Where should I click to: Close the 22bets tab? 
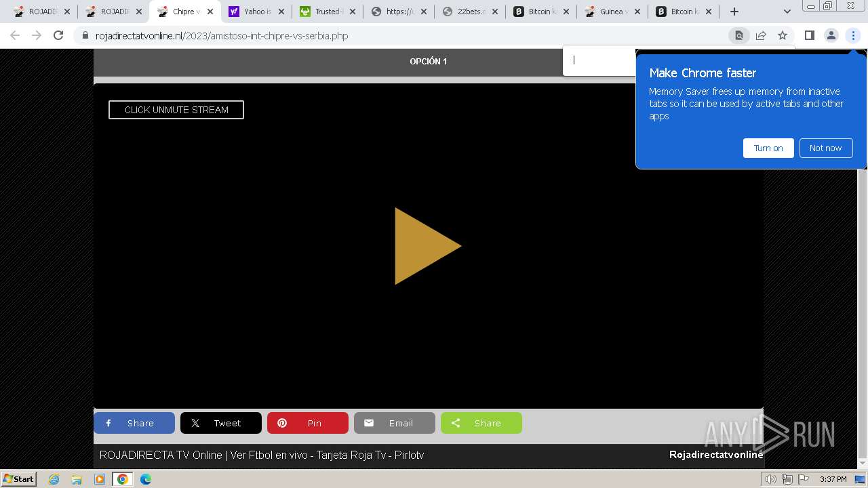[495, 12]
